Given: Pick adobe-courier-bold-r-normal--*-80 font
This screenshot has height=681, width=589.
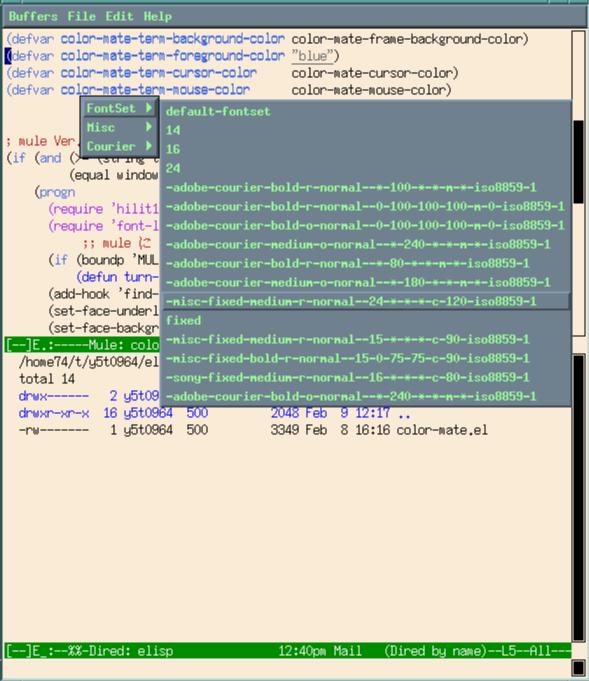Looking at the screenshot, I should 365,263.
